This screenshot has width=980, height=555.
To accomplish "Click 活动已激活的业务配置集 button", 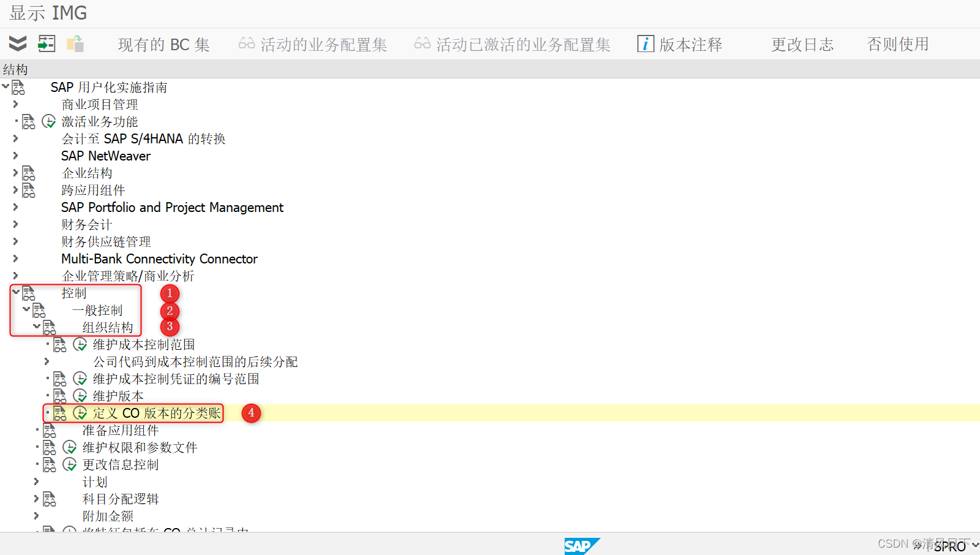I will click(512, 45).
